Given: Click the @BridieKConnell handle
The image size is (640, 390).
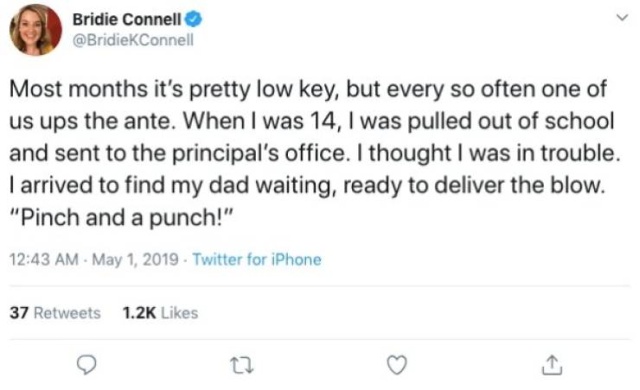Looking at the screenshot, I should 133,40.
